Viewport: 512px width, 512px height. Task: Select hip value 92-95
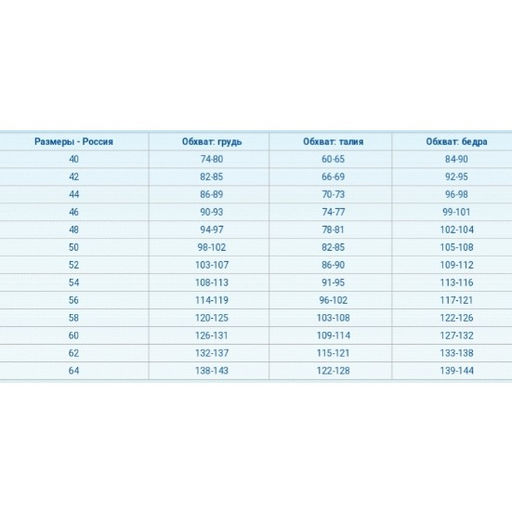[x=457, y=177]
